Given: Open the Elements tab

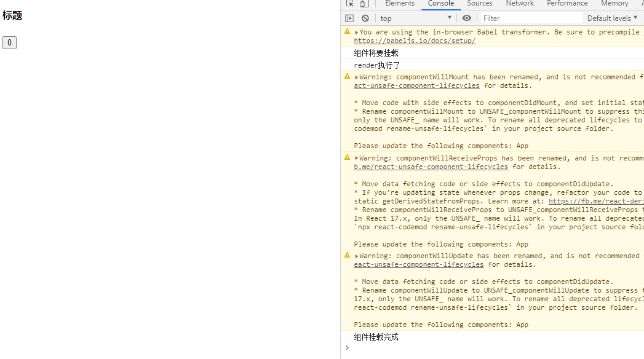Looking at the screenshot, I should (x=400, y=3).
